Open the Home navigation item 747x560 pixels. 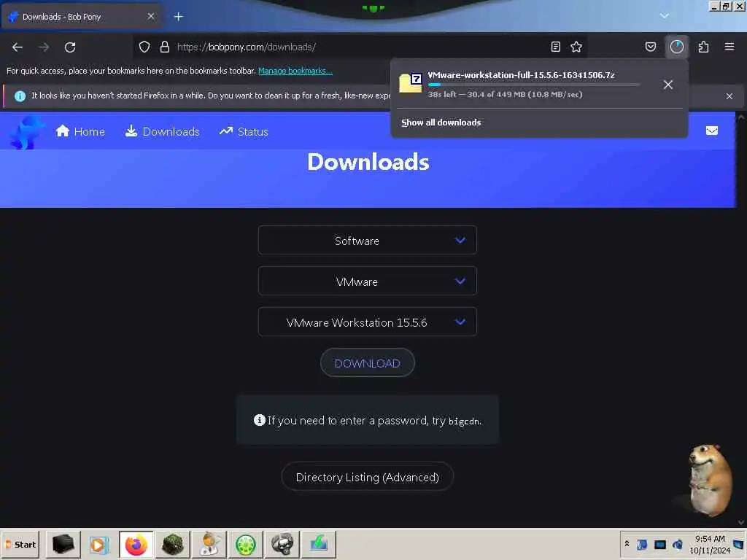click(x=80, y=131)
